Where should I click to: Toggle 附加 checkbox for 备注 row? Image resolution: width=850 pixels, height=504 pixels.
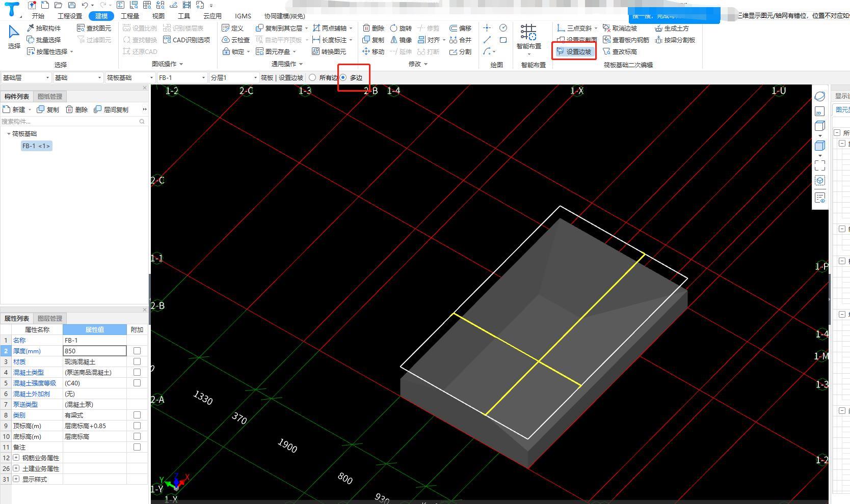click(x=137, y=447)
